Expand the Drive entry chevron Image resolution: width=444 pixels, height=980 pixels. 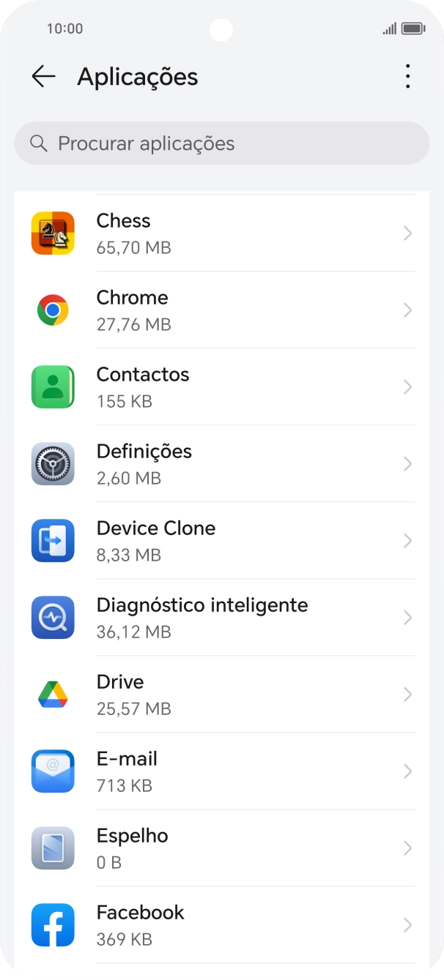click(407, 694)
